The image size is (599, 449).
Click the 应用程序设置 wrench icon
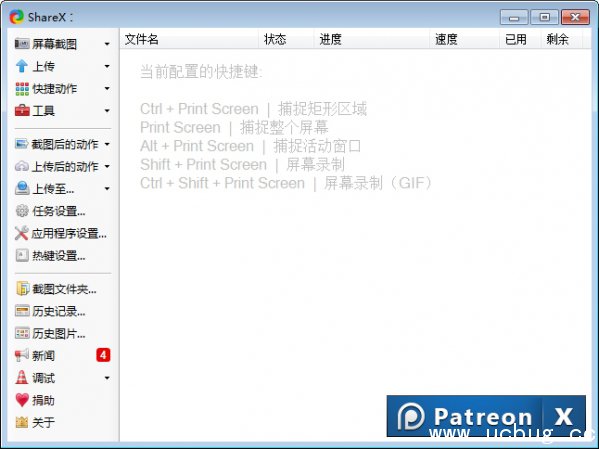click(22, 233)
